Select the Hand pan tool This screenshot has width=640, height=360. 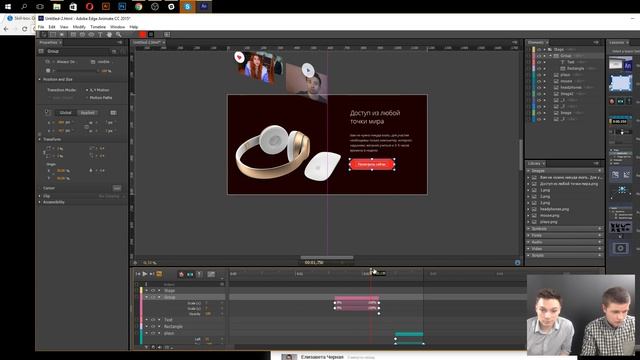109,35
